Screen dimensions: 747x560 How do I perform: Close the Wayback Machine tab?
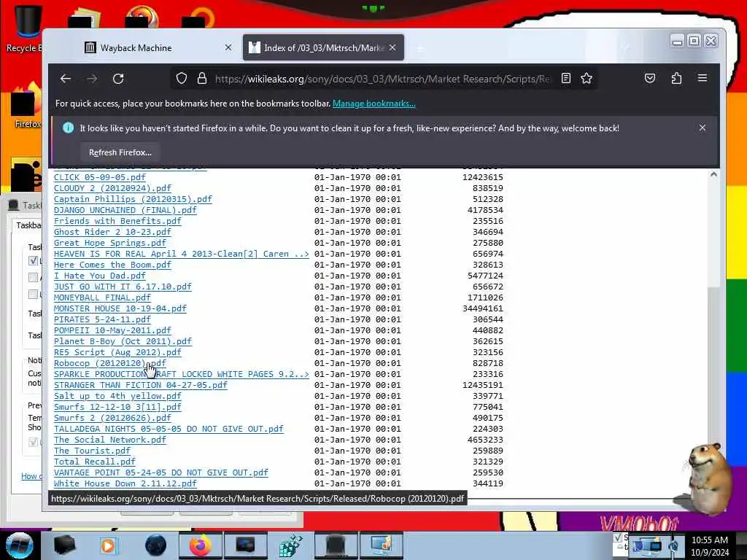click(228, 47)
